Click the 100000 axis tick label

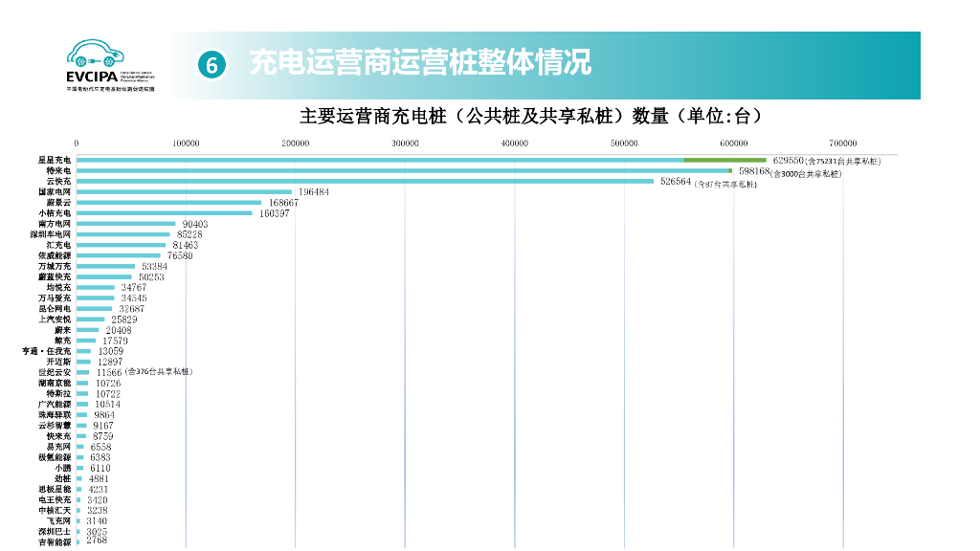click(186, 138)
